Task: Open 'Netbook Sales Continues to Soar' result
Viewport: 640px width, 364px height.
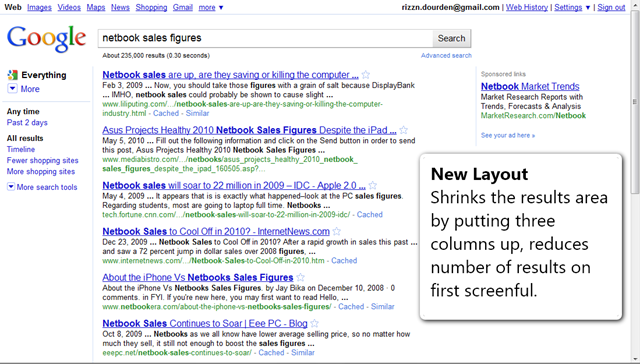Action: tap(205, 324)
